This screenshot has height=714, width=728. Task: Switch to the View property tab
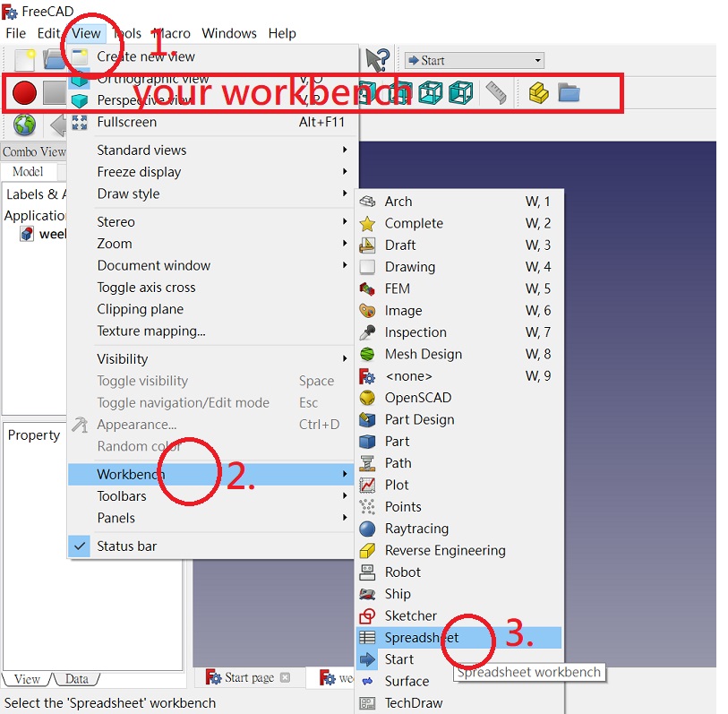click(x=27, y=679)
